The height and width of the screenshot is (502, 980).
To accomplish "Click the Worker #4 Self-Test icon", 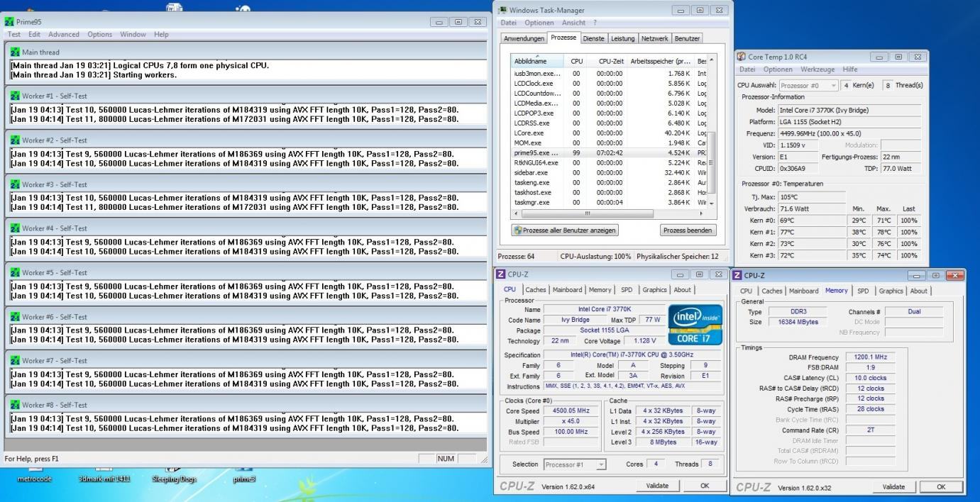I will click(15, 228).
